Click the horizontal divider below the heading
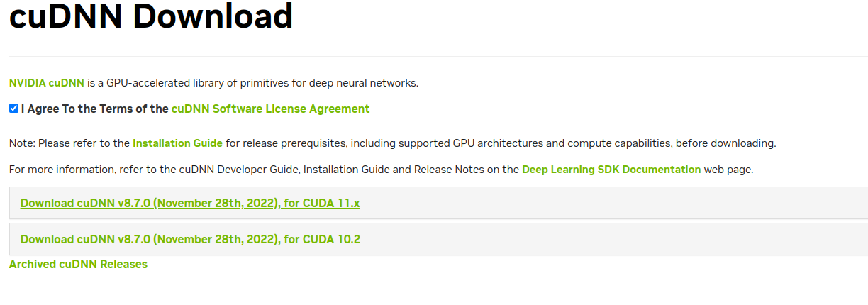This screenshot has width=868, height=305. click(438, 56)
